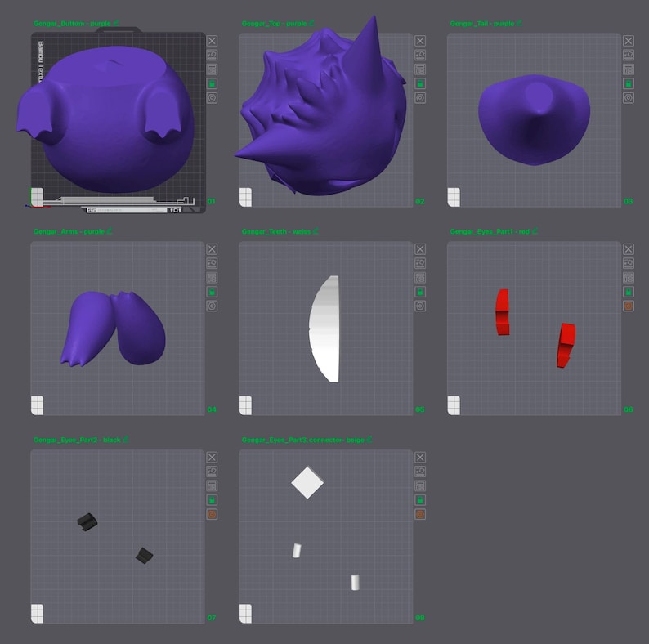Auto orient objects on Gengar_Tail plate
The image size is (649, 644).
629,55
